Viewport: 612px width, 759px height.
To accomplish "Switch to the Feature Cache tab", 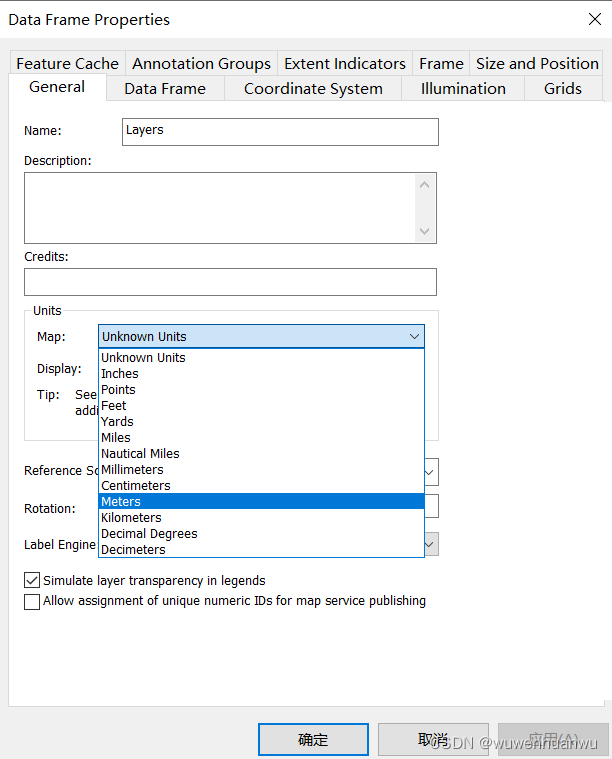I will 67,63.
